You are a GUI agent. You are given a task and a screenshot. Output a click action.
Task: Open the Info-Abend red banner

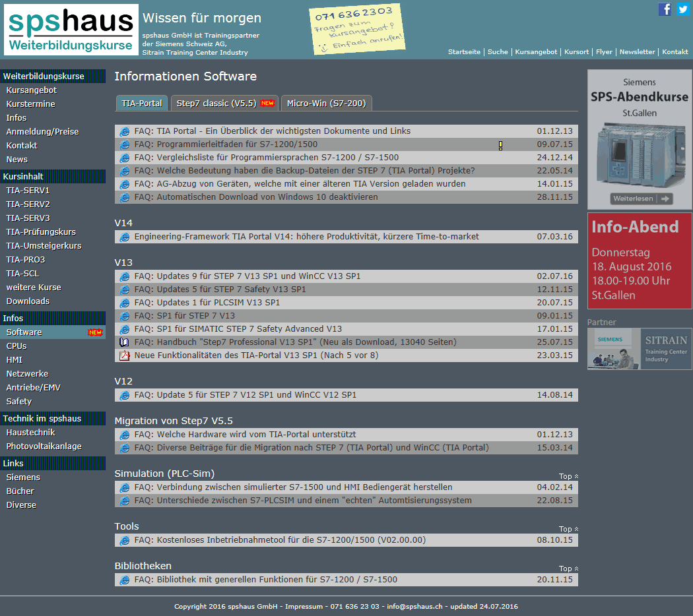(x=640, y=261)
